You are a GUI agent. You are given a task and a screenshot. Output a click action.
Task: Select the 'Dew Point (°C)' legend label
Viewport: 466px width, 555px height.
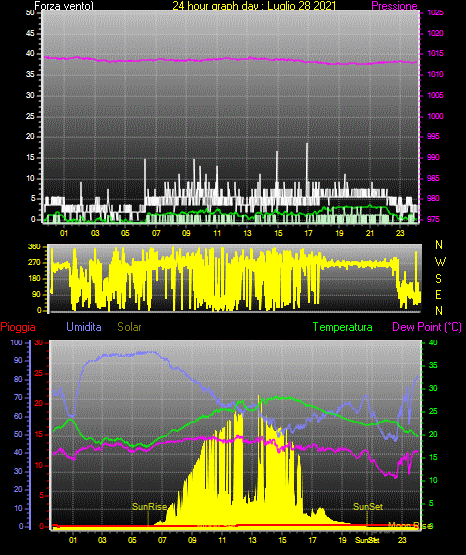coord(427,327)
